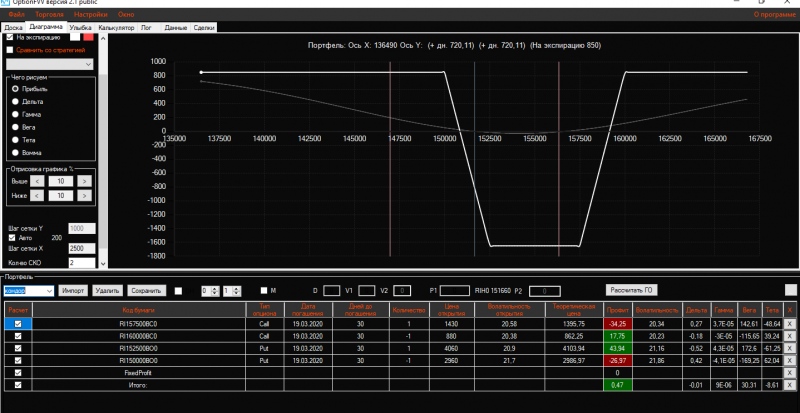Viewport: 800px width, 413px height.
Task: Uncheck Расчет for row RI152500BO0
Action: coord(18,349)
